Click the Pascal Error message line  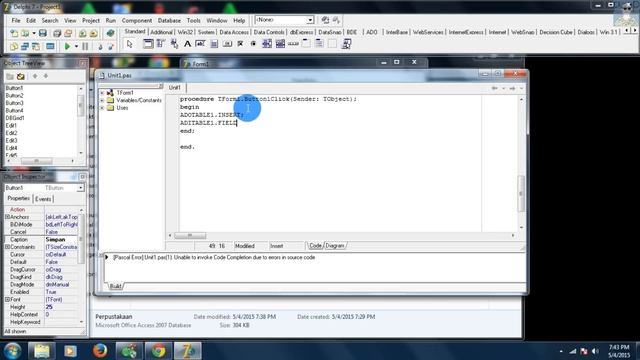(214, 258)
